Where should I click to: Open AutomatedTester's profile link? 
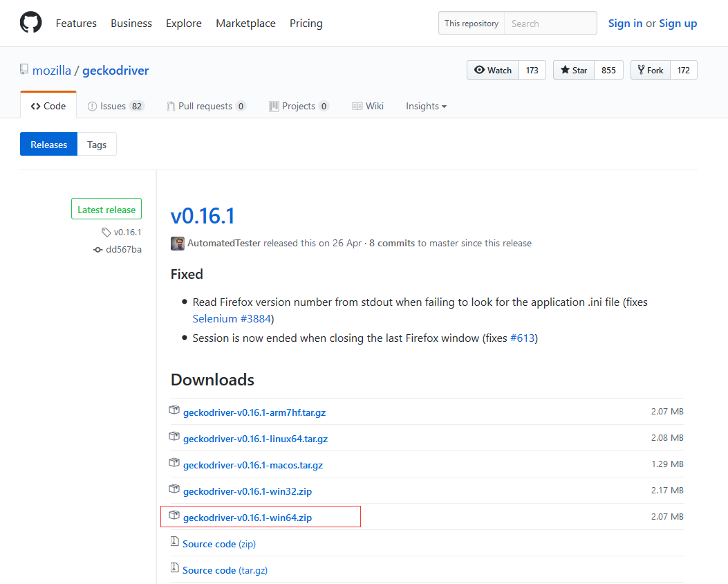(x=224, y=243)
